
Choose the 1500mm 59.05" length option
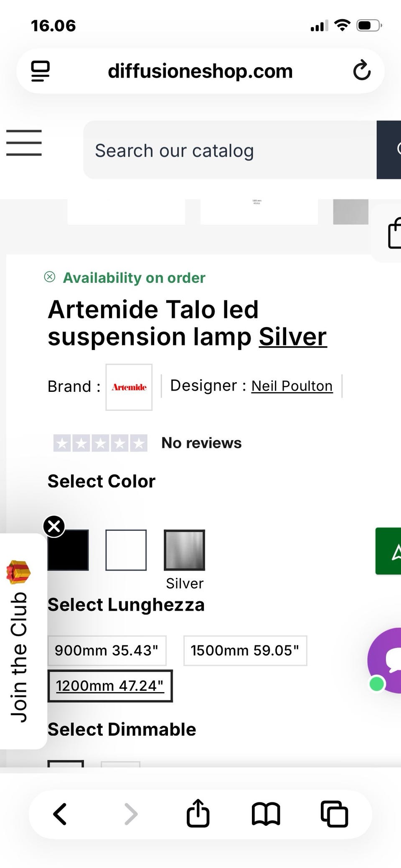[245, 650]
